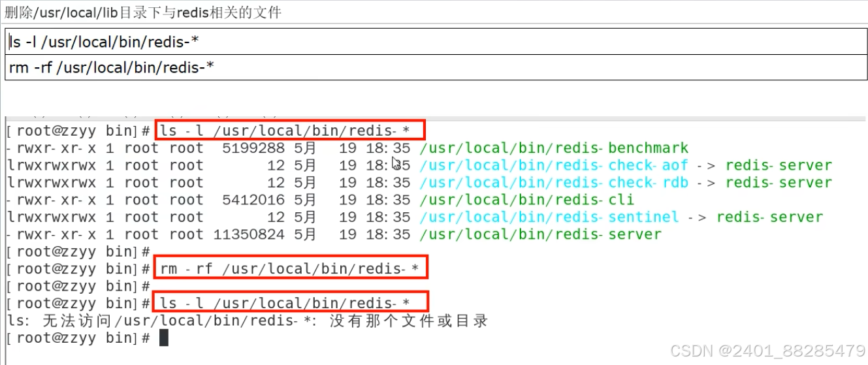Click the file size 5412016
The image size is (868, 365).
pyautogui.click(x=253, y=200)
